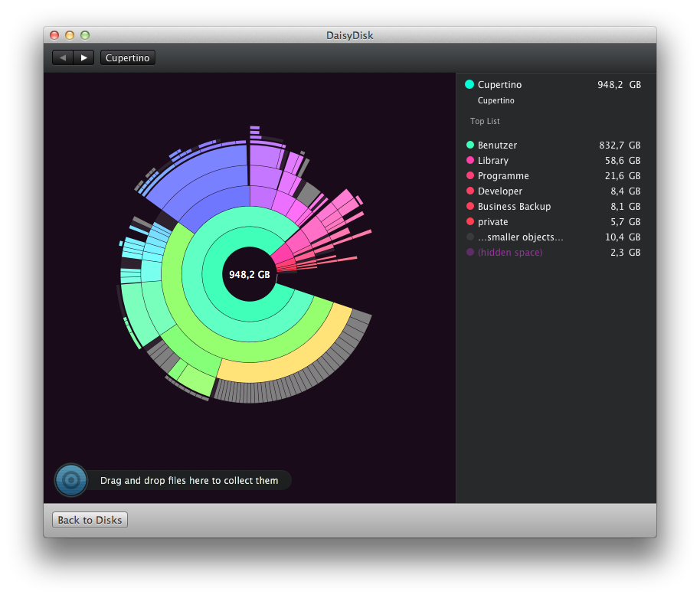This screenshot has width=700, height=598.
Task: Click the blue collector target icon
Action: click(x=71, y=480)
